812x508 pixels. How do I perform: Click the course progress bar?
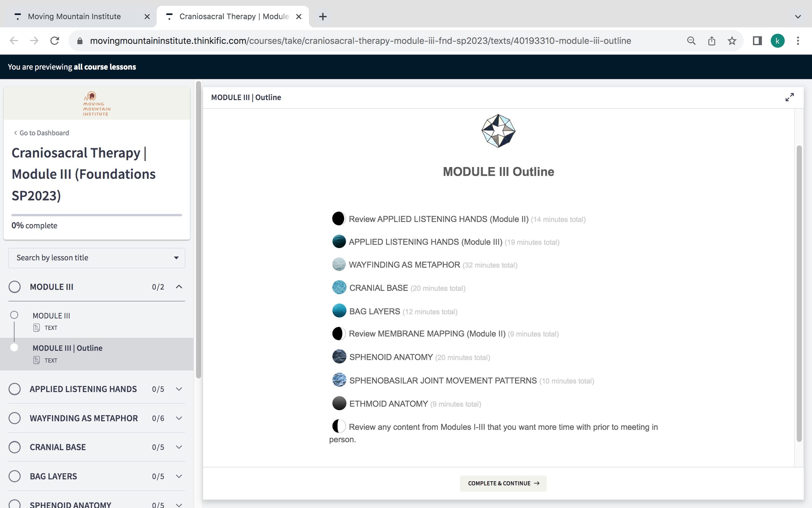coord(97,215)
